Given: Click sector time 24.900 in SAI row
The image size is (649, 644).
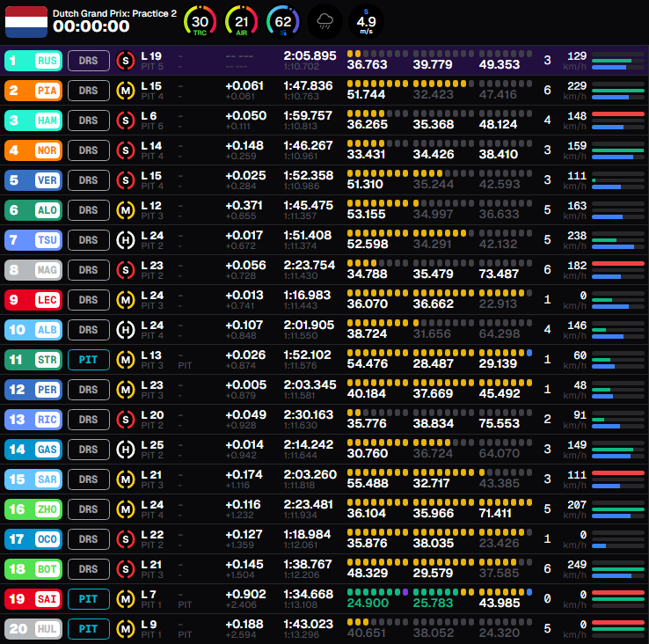Looking at the screenshot, I should [x=368, y=603].
